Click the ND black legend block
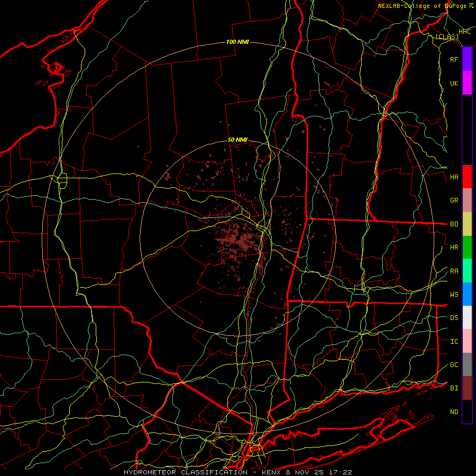This screenshot has height=476, width=476. coord(467,411)
